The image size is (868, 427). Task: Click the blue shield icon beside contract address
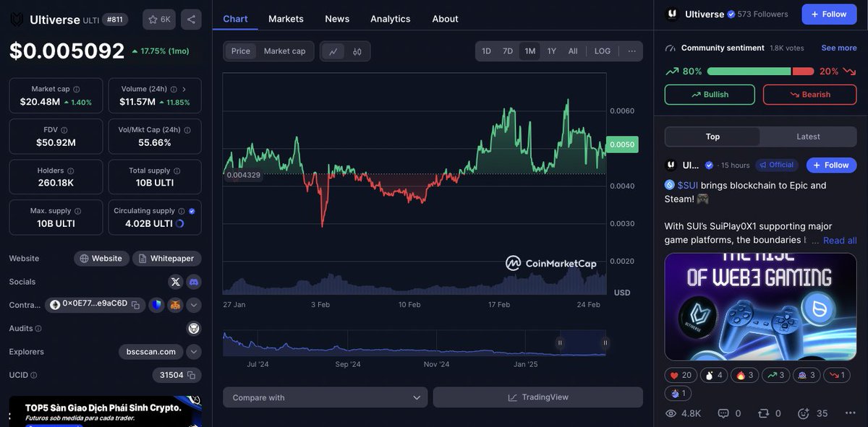click(156, 305)
